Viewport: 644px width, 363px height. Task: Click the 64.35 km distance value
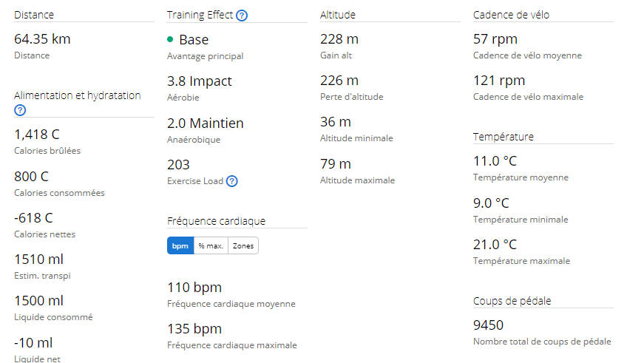click(x=42, y=39)
